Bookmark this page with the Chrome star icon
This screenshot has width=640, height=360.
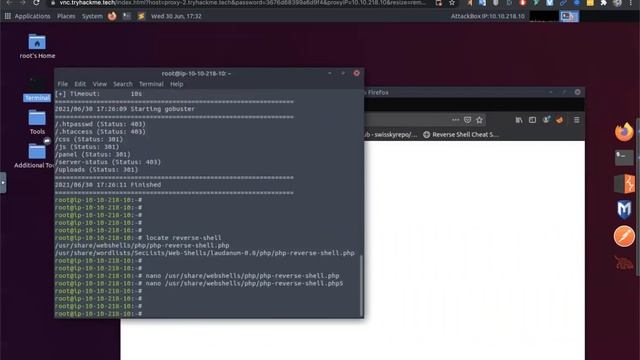(x=452, y=3)
